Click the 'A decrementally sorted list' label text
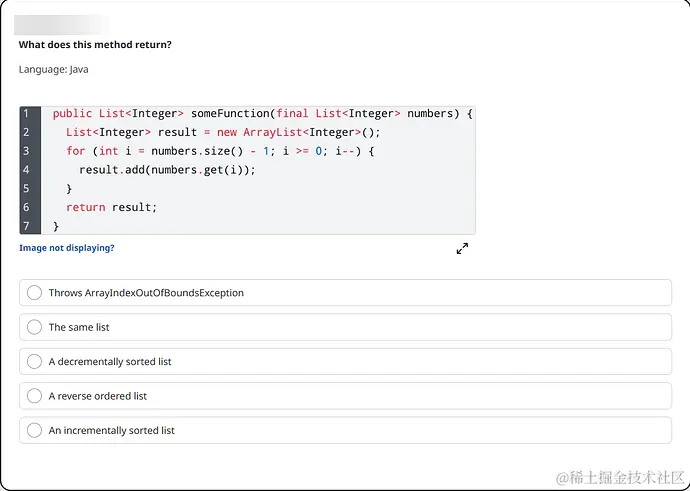 pos(110,362)
